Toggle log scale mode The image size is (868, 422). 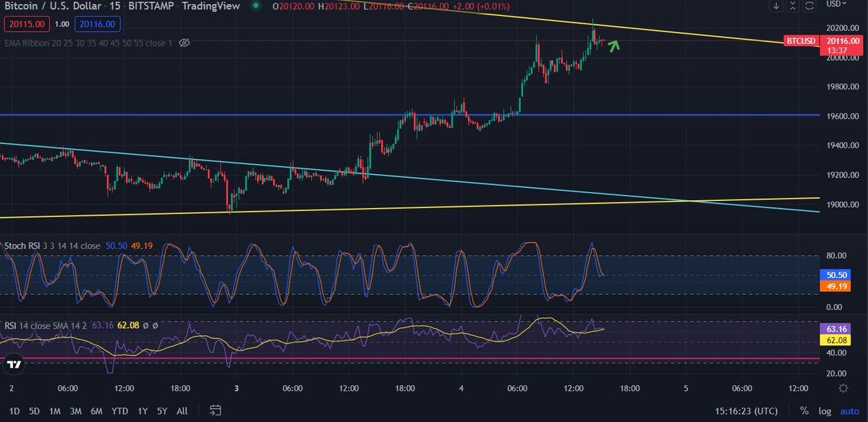825,410
